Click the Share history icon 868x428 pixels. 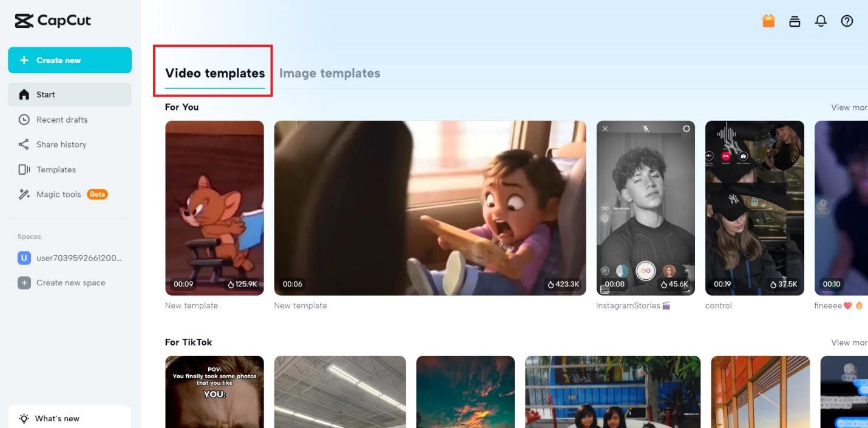[x=24, y=144]
